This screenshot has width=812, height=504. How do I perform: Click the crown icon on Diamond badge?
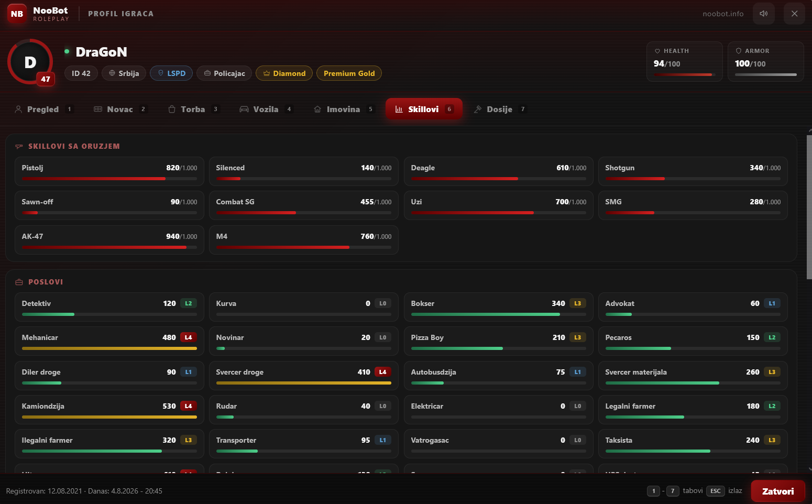point(267,73)
